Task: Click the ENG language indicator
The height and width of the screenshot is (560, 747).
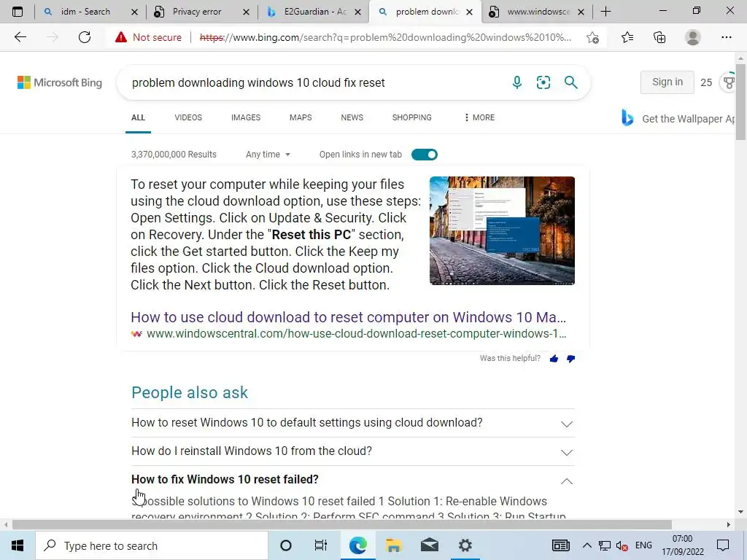Action: tap(643, 545)
